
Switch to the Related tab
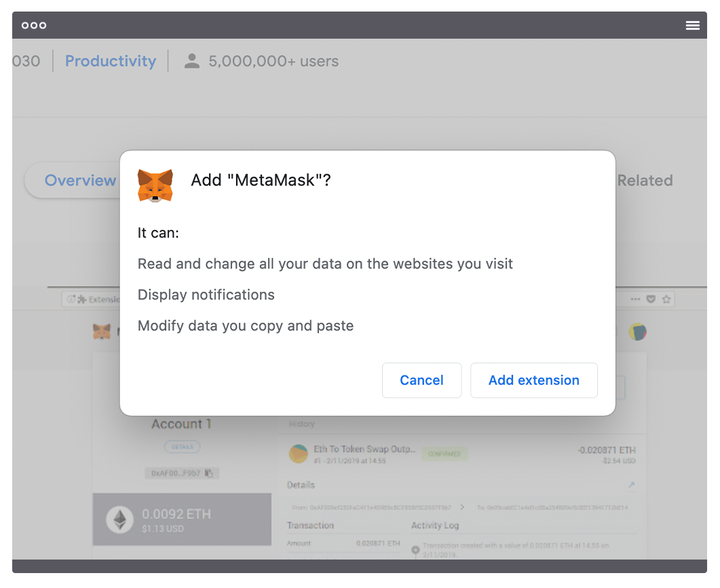tap(645, 180)
